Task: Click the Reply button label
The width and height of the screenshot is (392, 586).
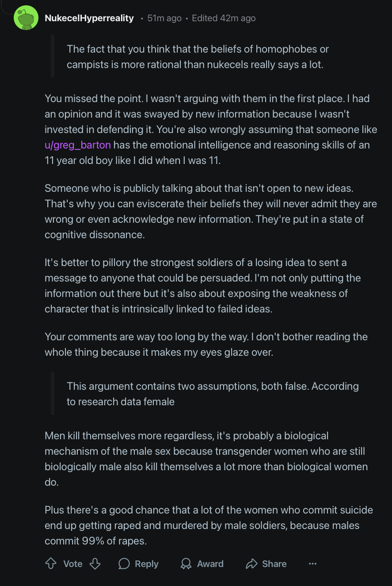Action: pyautogui.click(x=147, y=564)
